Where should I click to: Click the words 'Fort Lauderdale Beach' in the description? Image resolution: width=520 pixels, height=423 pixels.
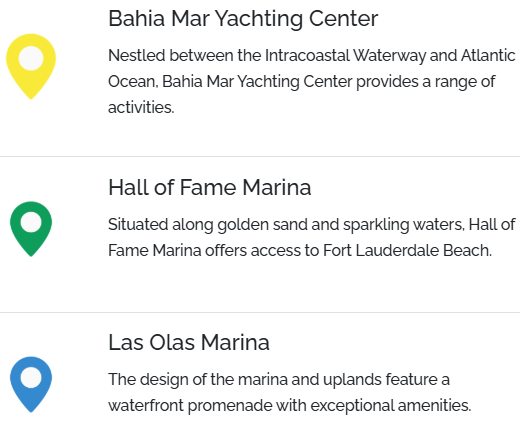(407, 250)
